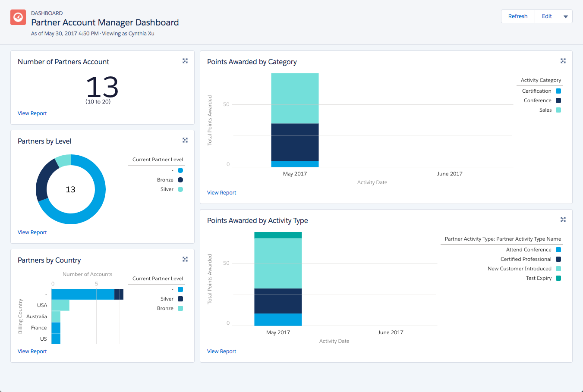Expand the Points Awarded by Category chart
This screenshot has width=583, height=392.
coord(563,61)
